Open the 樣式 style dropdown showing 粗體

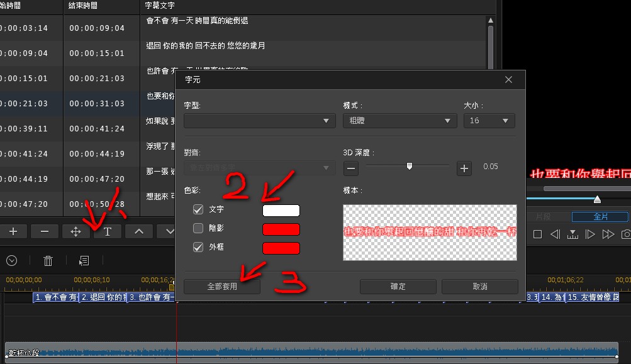[399, 121]
